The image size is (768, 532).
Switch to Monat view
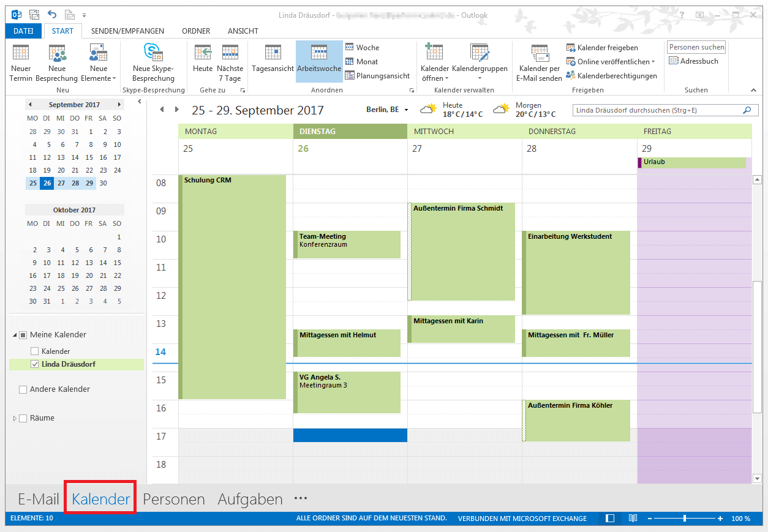(x=362, y=61)
